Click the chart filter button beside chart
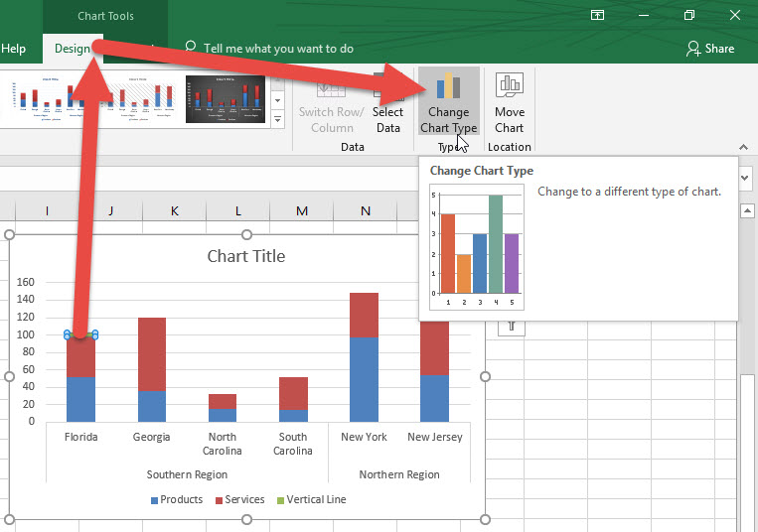Viewport: 758px width, 532px height. (x=510, y=325)
